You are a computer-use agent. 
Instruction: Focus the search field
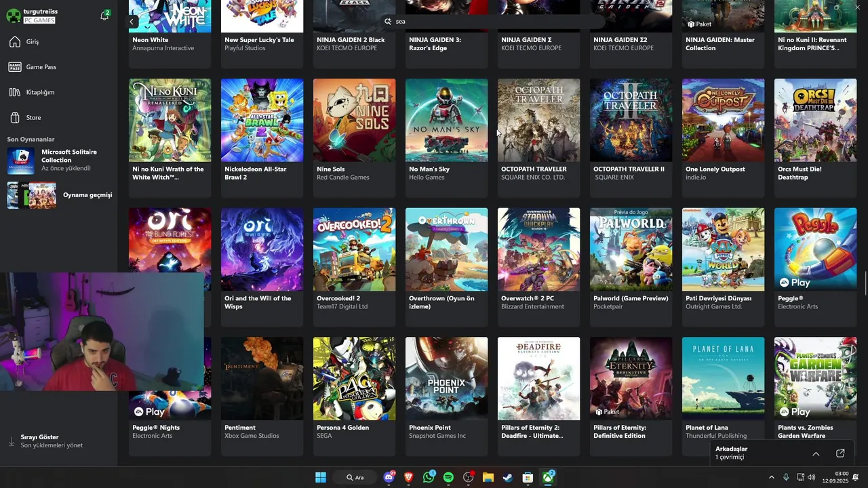click(x=494, y=22)
